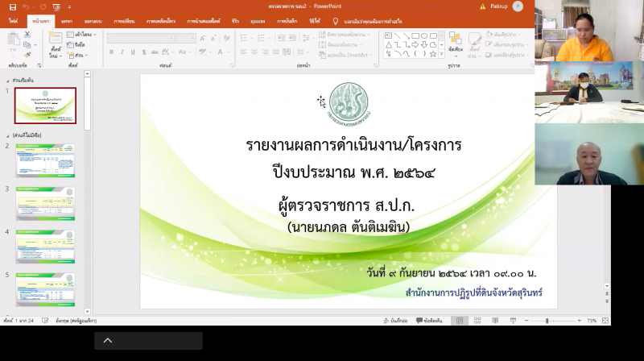This screenshot has height=361, width=644.
Task: Click the Copy icon in clipboard group
Action: point(27,44)
